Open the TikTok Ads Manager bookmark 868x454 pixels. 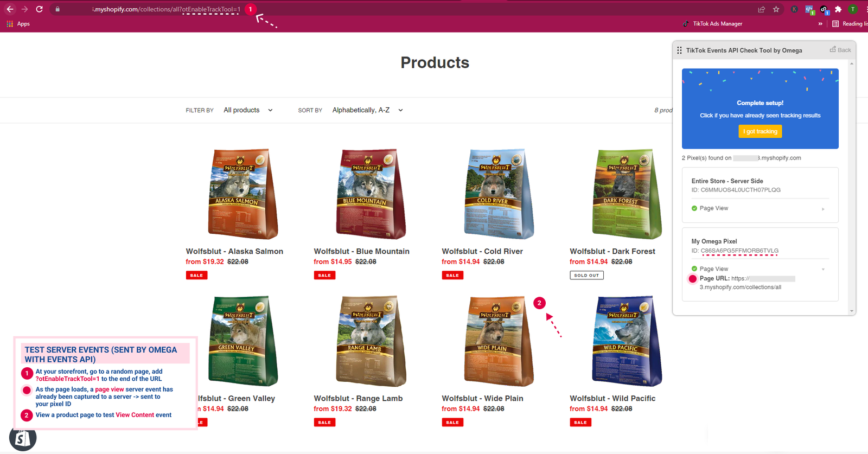(x=712, y=24)
